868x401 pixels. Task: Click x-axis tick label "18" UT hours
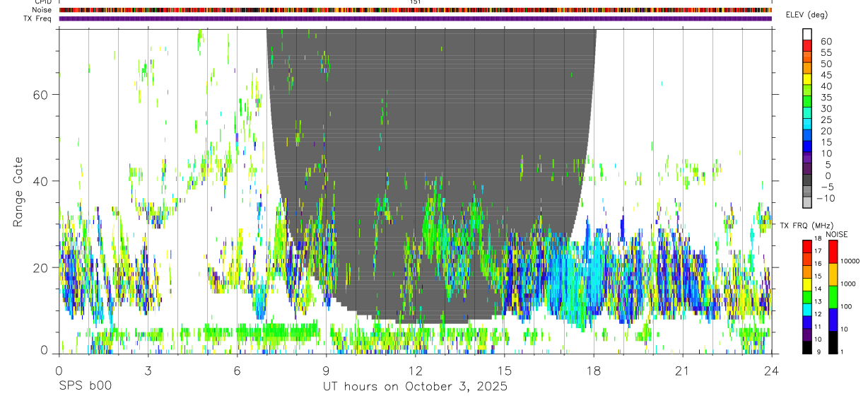(x=593, y=371)
